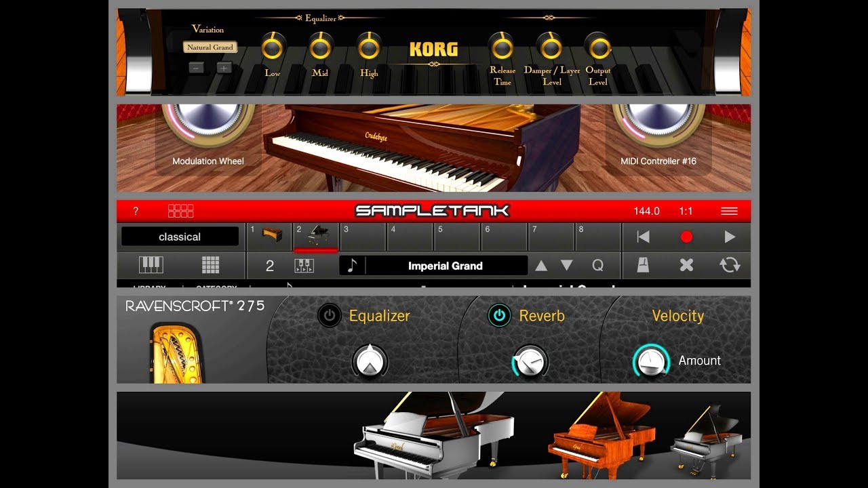The image size is (868, 488).
Task: Click the MIDI Controller #16 dial
Action: 658,124
